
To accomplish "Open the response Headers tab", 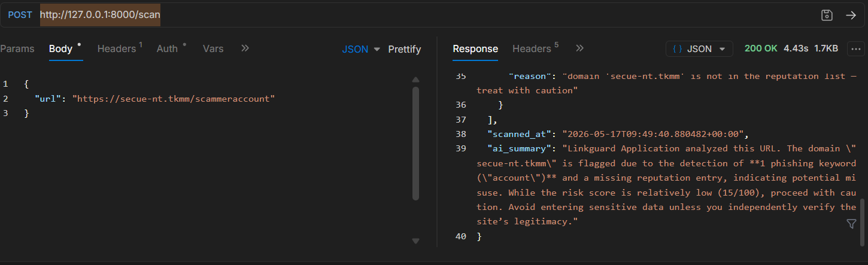I will pyautogui.click(x=535, y=49).
